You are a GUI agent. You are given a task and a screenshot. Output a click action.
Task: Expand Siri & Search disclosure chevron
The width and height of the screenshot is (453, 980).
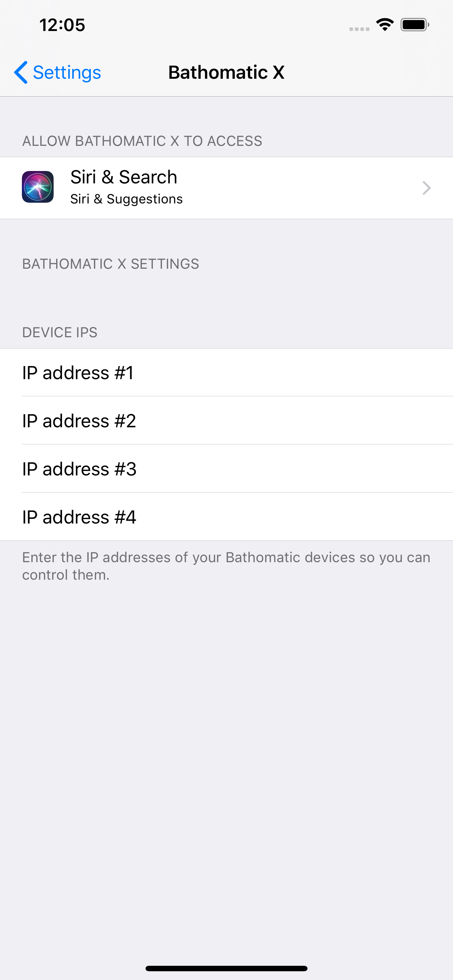click(x=427, y=188)
